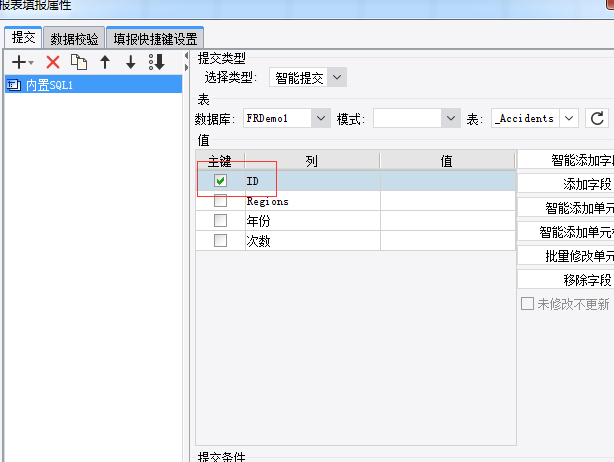The image size is (614, 462).
Task: Click the 添加字段 button
Action: coord(565,184)
